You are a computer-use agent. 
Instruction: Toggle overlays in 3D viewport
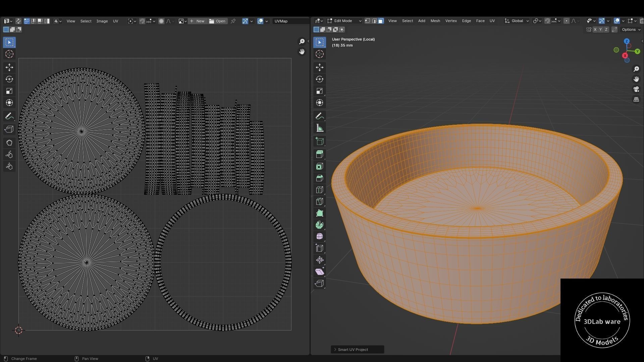coord(616,21)
